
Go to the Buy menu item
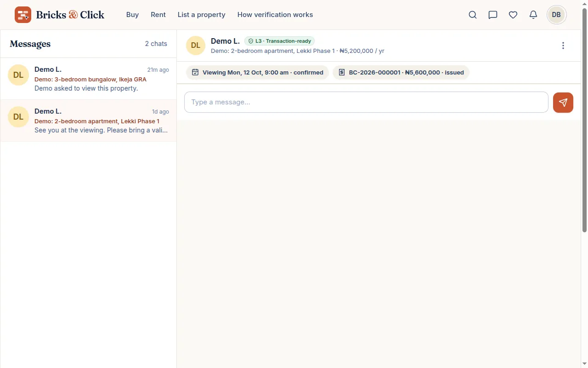coord(132,15)
